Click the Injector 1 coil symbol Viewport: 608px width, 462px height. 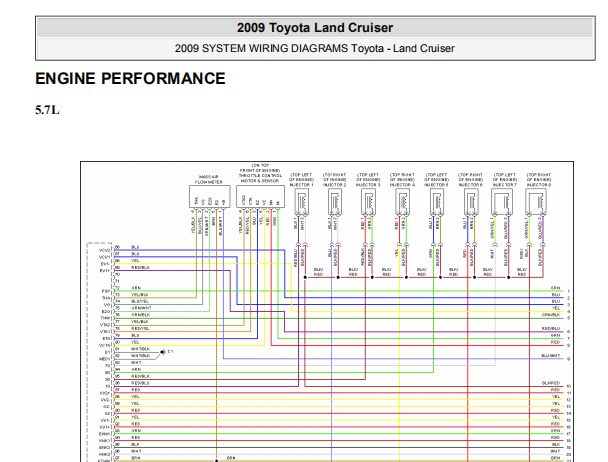[x=301, y=201]
